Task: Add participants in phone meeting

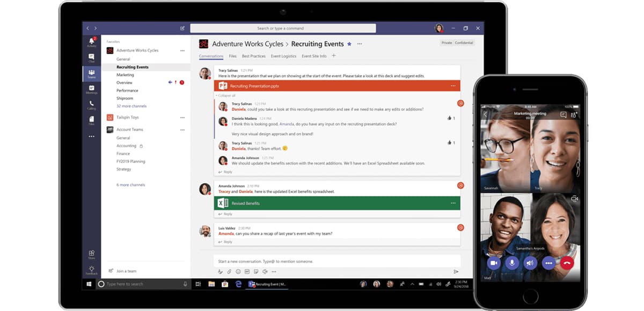Action: (x=574, y=114)
